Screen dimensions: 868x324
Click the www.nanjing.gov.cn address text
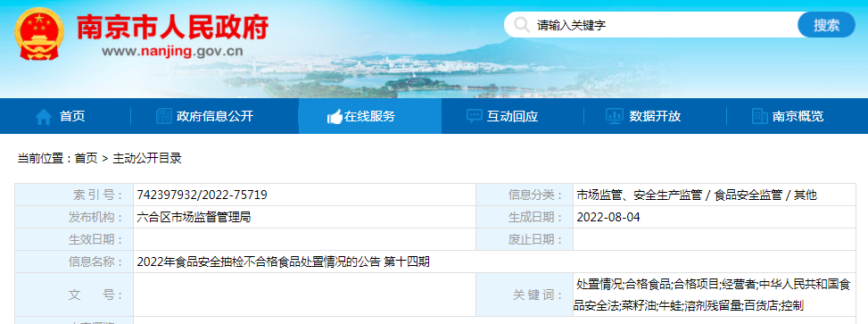point(172,52)
